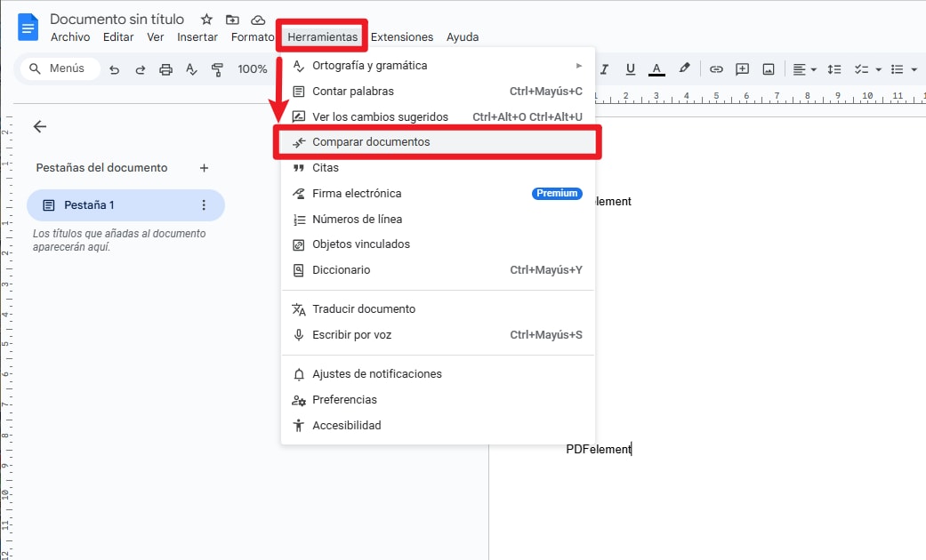Expand the text alignment dropdown arrow
The width and height of the screenshot is (926, 560).
(814, 68)
